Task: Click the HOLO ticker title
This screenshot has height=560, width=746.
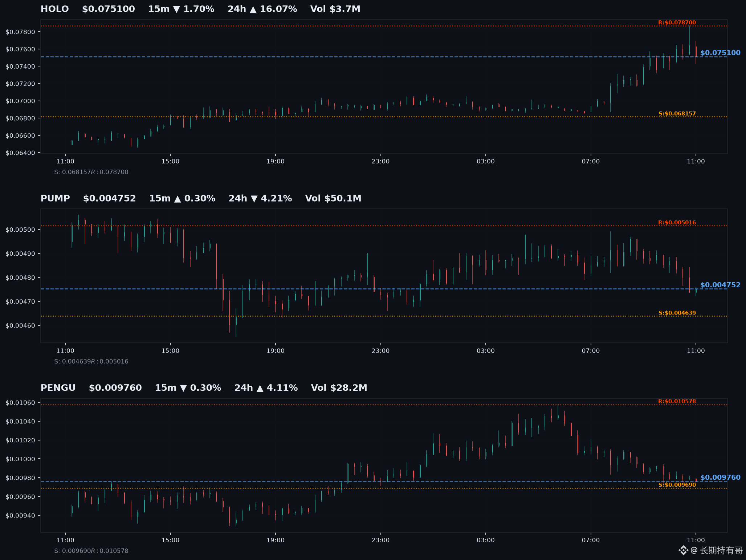Action: (x=54, y=9)
